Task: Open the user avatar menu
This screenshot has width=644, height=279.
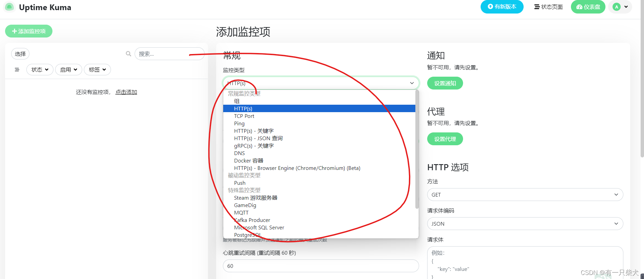Action: click(x=620, y=7)
